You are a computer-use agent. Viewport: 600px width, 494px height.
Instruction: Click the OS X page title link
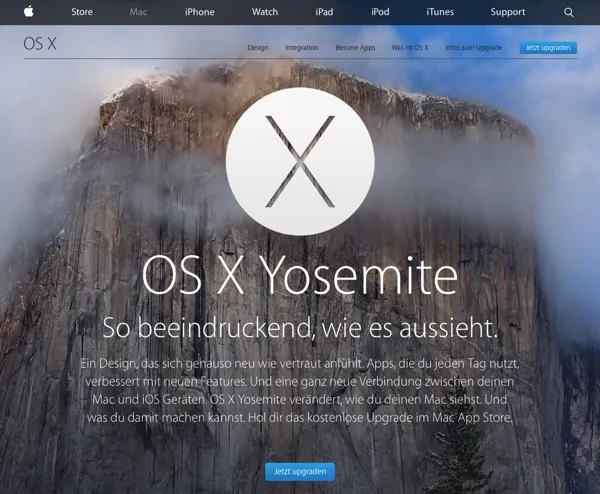pyautogui.click(x=40, y=44)
